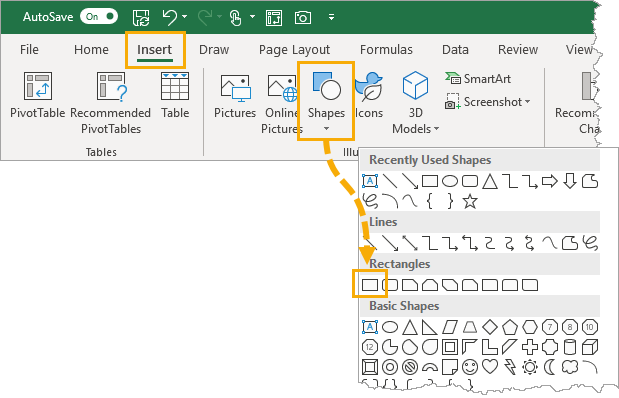Select the Rectangle in Rectangles section
Image resolution: width=619 pixels, height=398 pixels.
click(370, 285)
